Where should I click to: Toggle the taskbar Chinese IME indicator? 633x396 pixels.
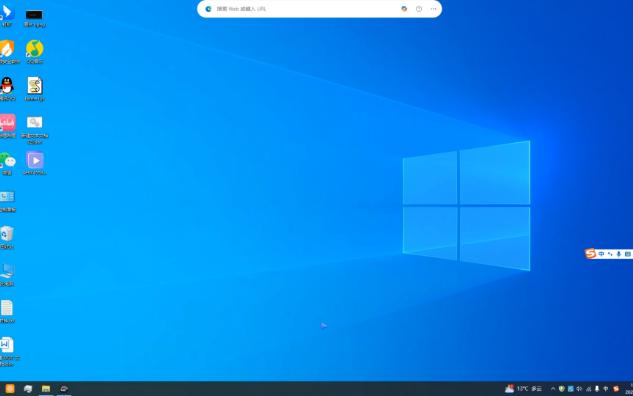coord(606,389)
